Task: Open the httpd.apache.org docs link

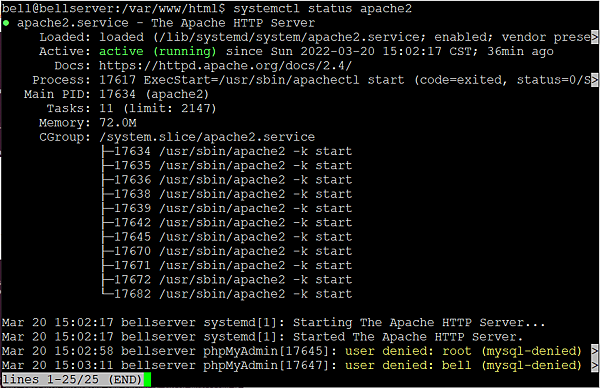Action: coord(225,66)
